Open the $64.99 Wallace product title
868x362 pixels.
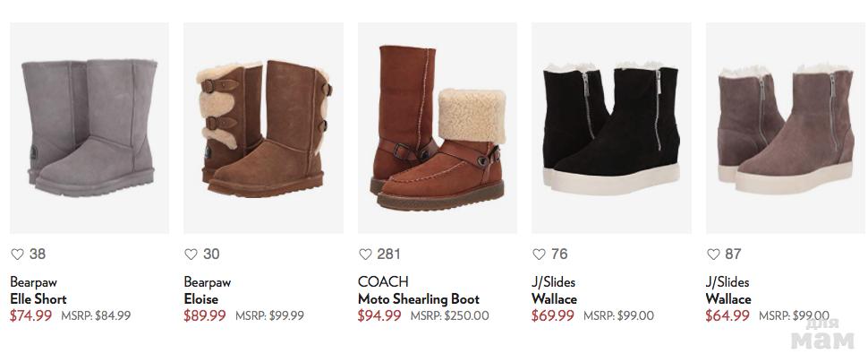click(x=728, y=299)
